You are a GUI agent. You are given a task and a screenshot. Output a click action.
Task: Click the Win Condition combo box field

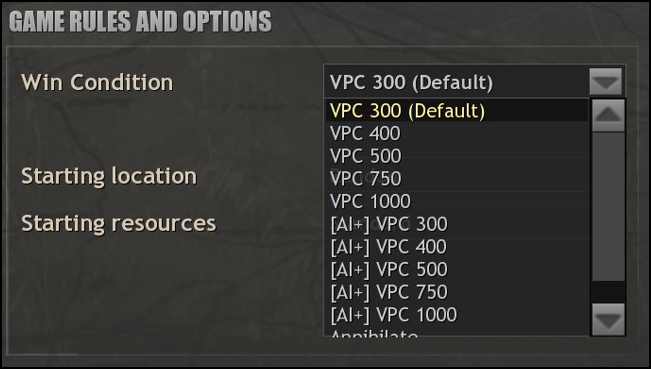pos(475,82)
